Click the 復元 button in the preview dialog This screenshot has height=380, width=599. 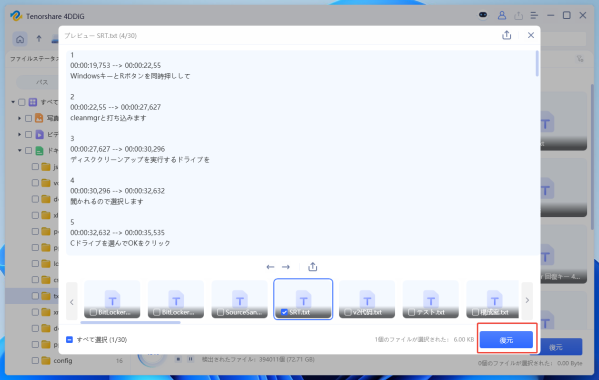click(x=506, y=340)
